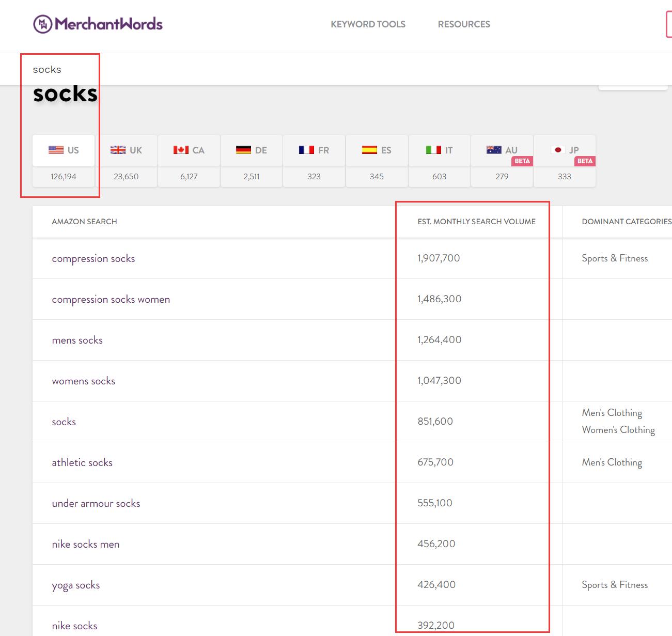Sort by Dominant Categories column header
The height and width of the screenshot is (636, 672).
pos(627,222)
